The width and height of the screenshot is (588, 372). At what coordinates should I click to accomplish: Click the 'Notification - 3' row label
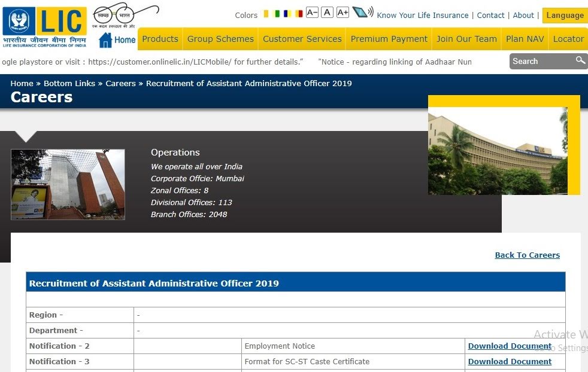(59, 361)
